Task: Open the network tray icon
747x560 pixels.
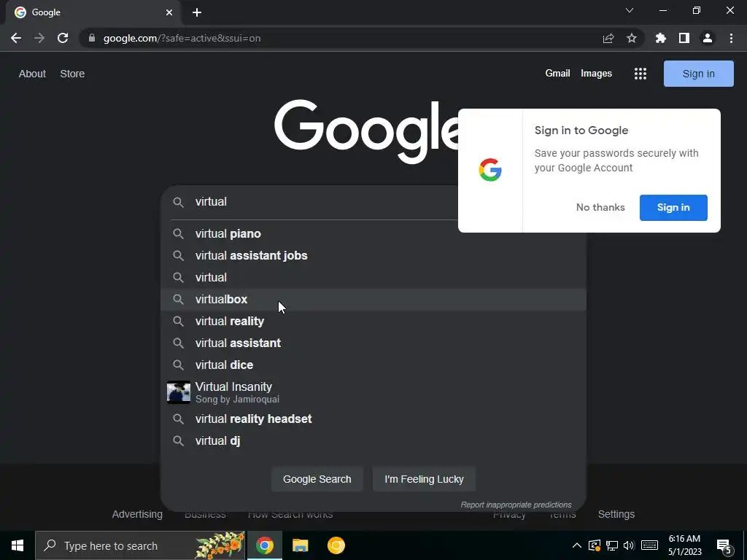Action: 612,545
